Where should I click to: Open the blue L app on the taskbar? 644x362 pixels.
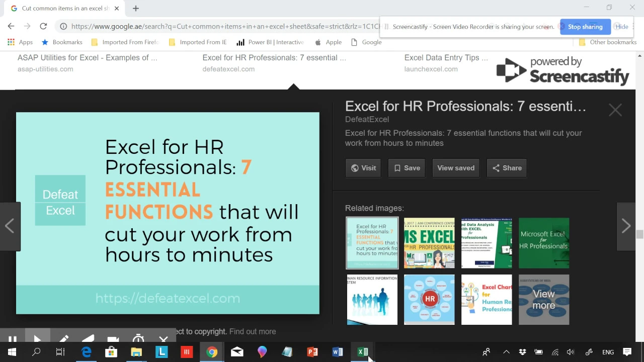(x=162, y=352)
